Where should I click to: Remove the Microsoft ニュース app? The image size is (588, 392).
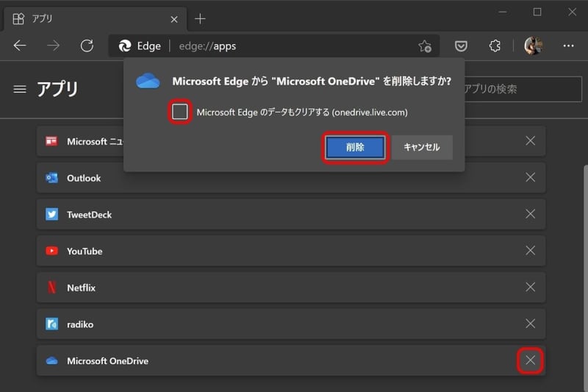(530, 141)
